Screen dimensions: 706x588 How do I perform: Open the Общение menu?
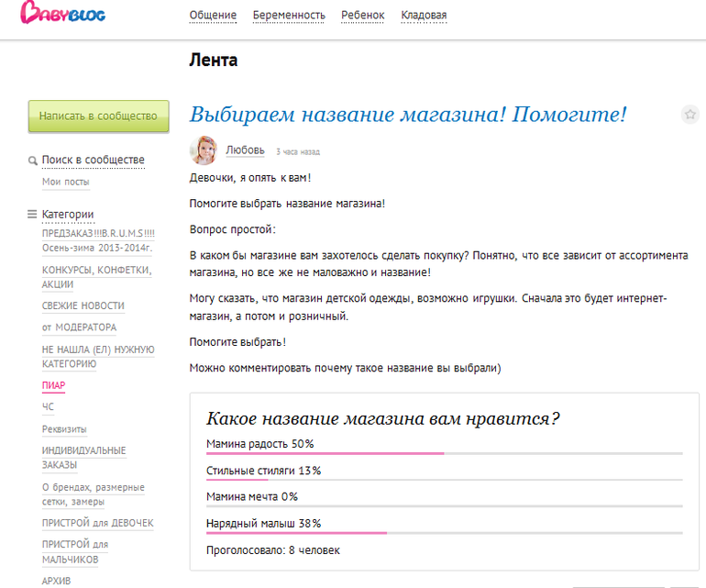pyautogui.click(x=213, y=16)
